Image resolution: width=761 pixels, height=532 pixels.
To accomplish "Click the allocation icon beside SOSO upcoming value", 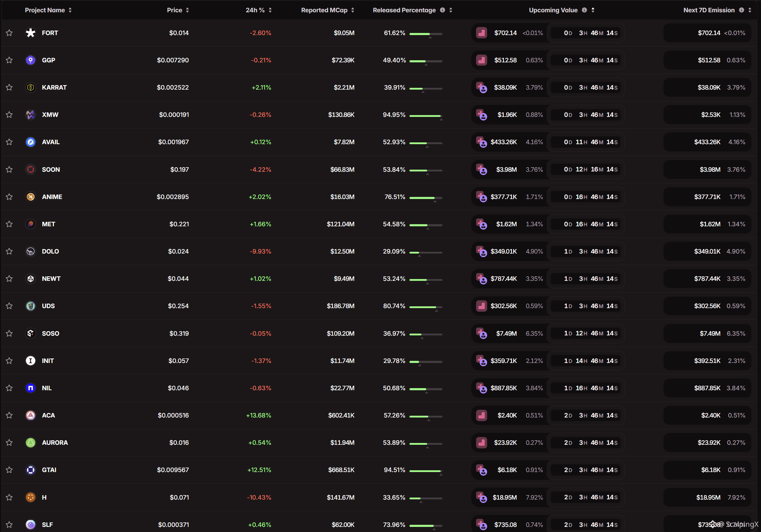I will [x=481, y=333].
